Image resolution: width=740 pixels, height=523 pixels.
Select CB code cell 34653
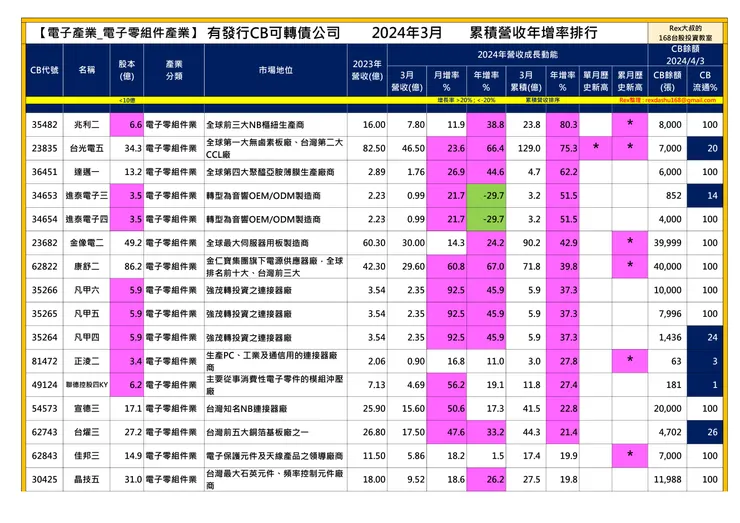[44, 195]
